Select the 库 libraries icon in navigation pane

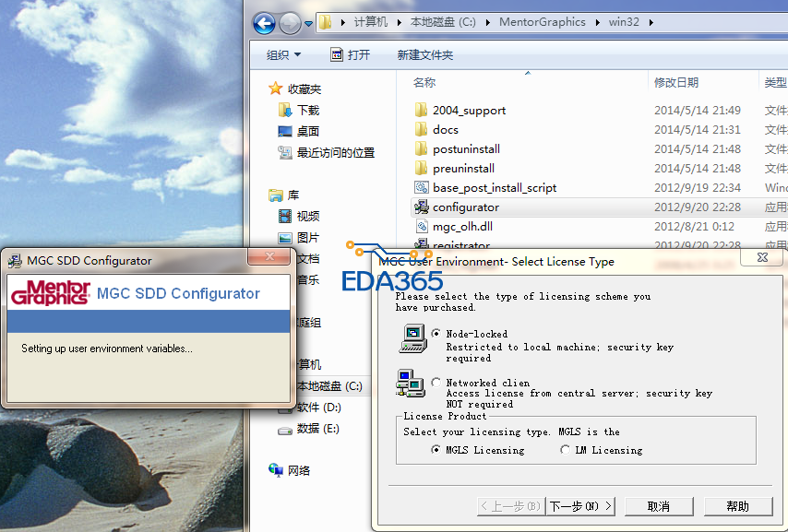pyautogui.click(x=275, y=195)
